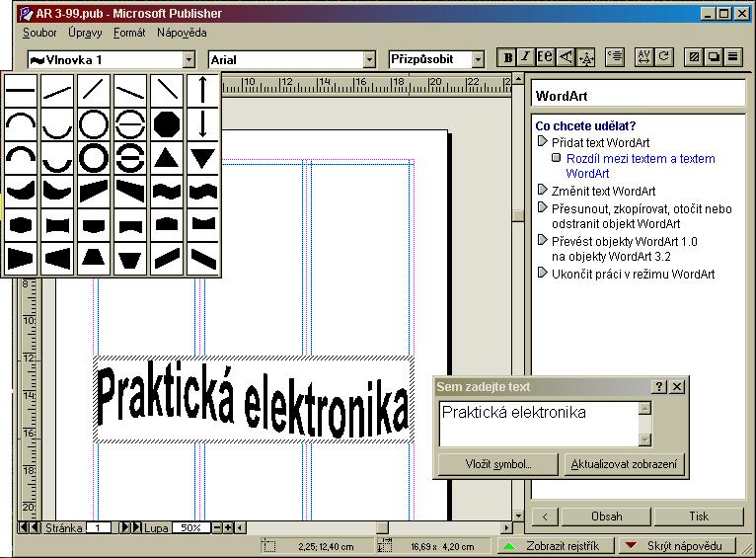Open the text alignment tool

pos(615,57)
